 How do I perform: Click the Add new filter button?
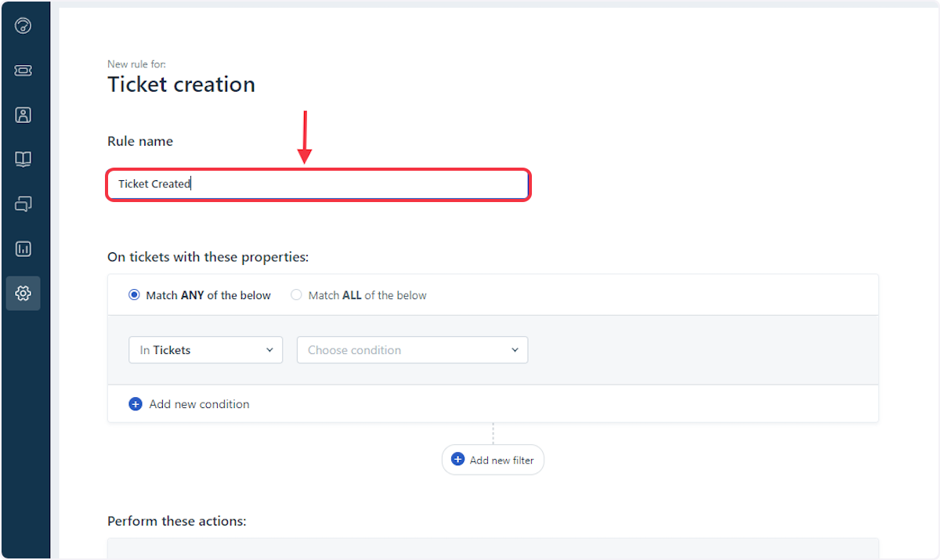493,460
